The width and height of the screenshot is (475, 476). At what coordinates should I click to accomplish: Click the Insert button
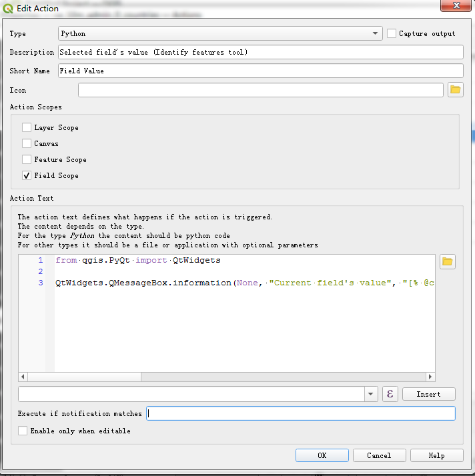pos(429,395)
